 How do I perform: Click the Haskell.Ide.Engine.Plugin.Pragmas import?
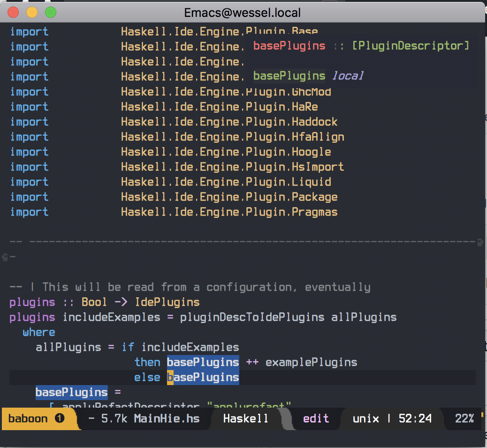coord(229,212)
